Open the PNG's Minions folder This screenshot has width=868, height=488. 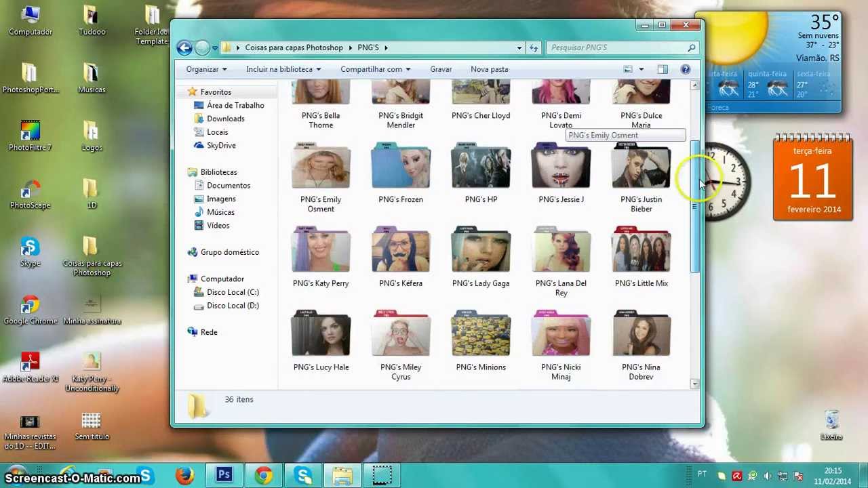point(481,342)
